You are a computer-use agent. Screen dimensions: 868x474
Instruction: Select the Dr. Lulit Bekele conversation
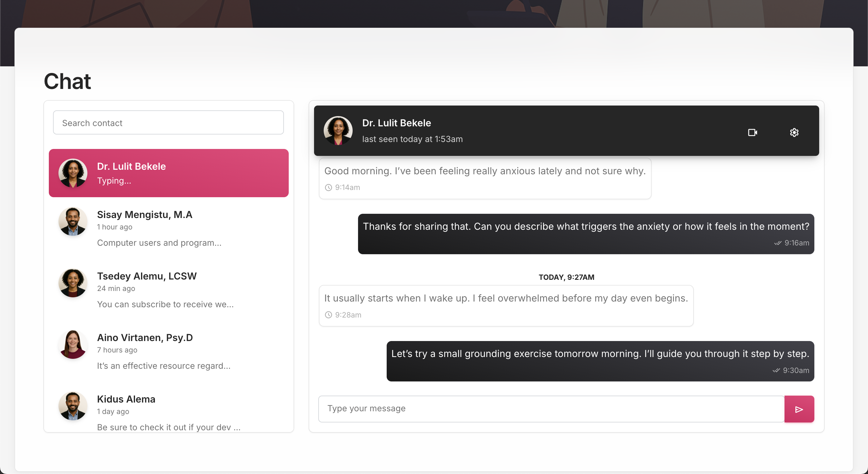tap(168, 173)
